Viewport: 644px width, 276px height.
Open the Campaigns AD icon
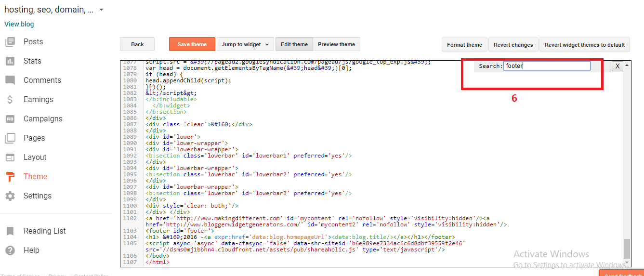pyautogui.click(x=10, y=119)
